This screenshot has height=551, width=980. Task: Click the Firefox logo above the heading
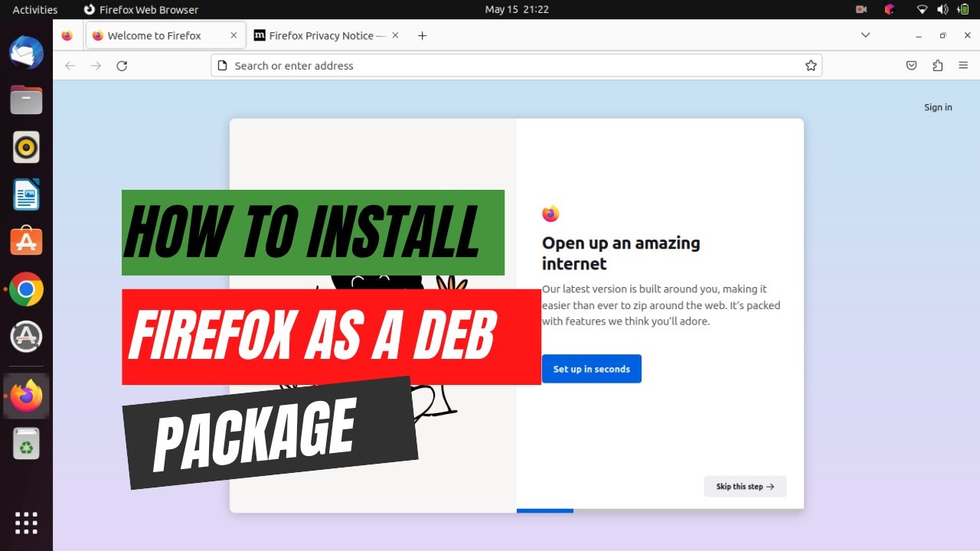[x=550, y=214]
